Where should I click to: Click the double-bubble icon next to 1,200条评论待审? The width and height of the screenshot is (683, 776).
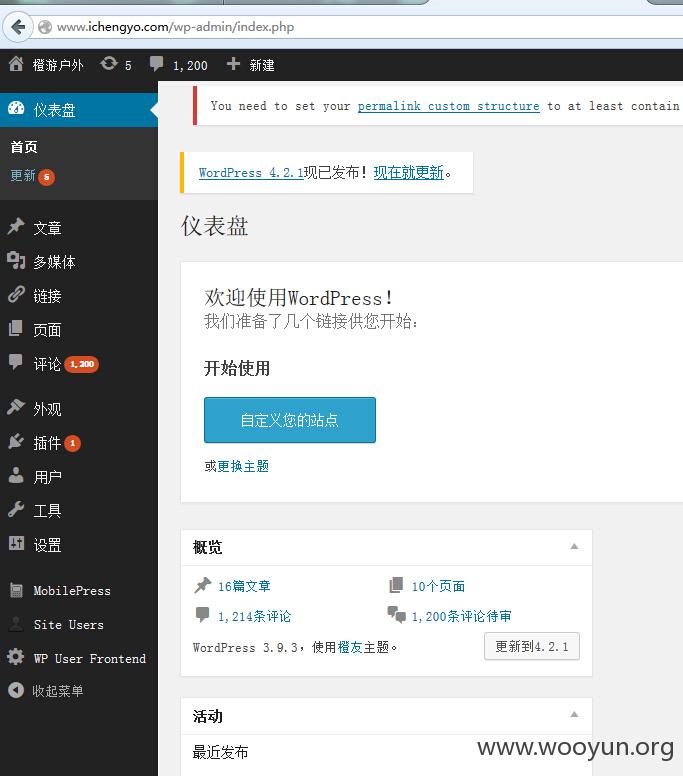pyautogui.click(x=396, y=614)
